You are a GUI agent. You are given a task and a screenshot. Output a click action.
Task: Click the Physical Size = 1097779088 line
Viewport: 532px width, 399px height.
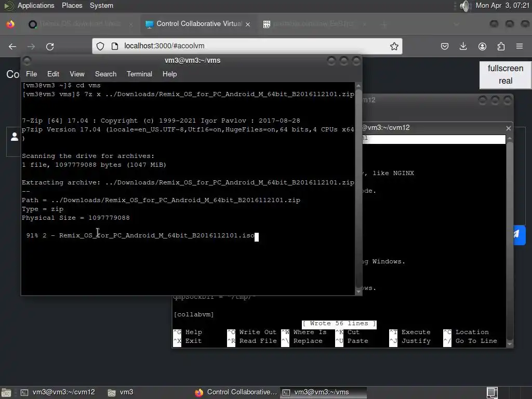(76, 218)
